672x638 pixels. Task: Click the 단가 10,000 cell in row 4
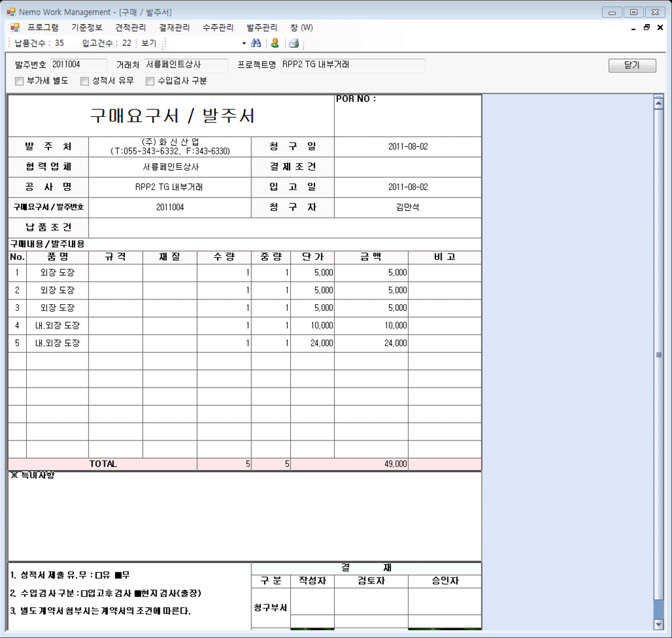click(312, 325)
